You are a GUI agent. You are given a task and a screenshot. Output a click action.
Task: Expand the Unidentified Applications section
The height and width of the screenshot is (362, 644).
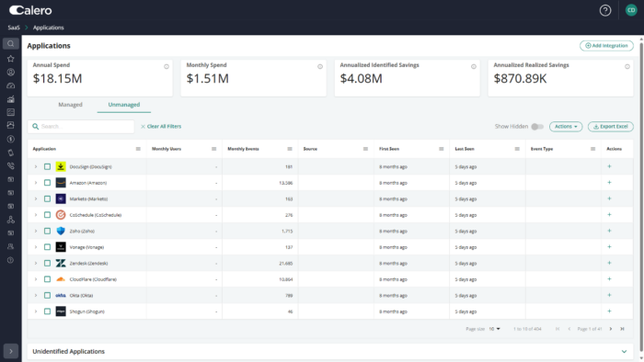pos(624,351)
